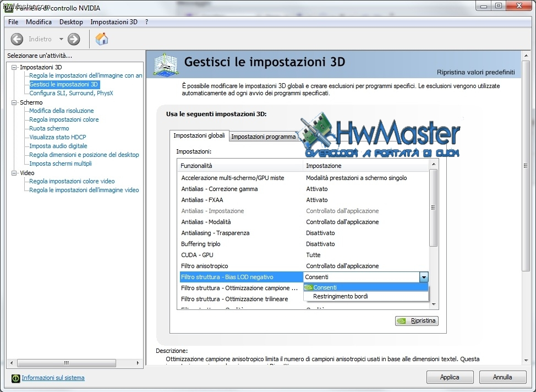Viewport: 536px width, 392px height.
Task: Click the task tree horizontal scrollbar thumb
Action: click(67, 363)
